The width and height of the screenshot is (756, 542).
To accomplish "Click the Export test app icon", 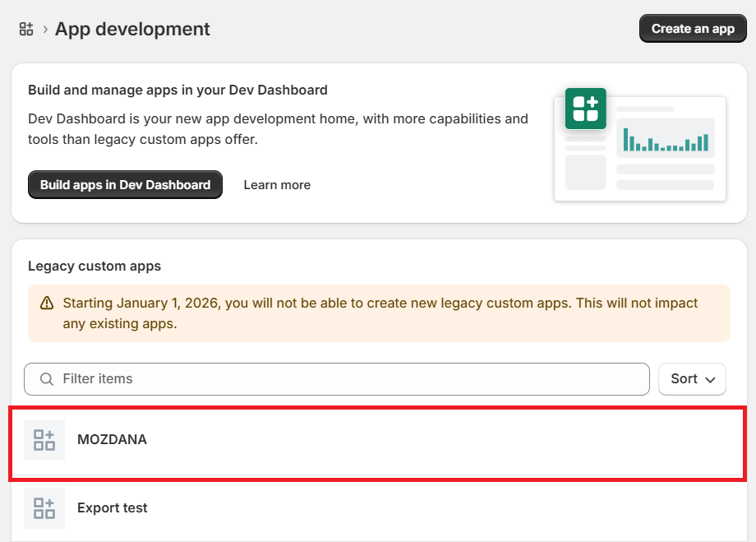I will click(x=44, y=508).
